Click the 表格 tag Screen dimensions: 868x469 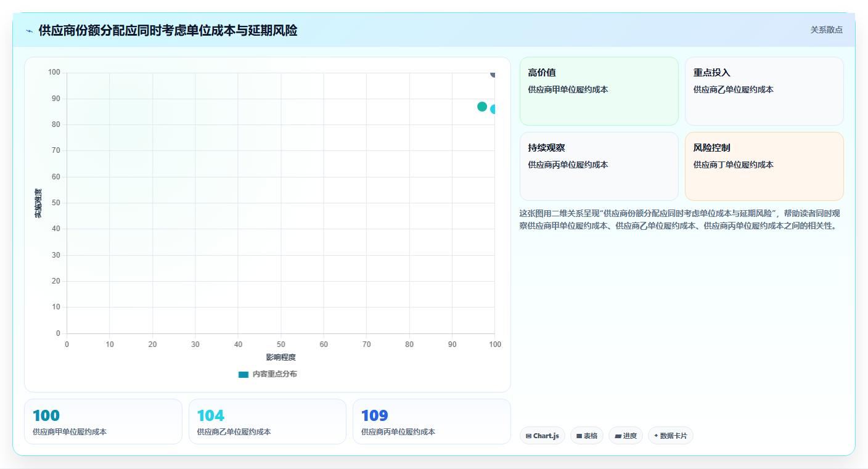click(x=587, y=436)
